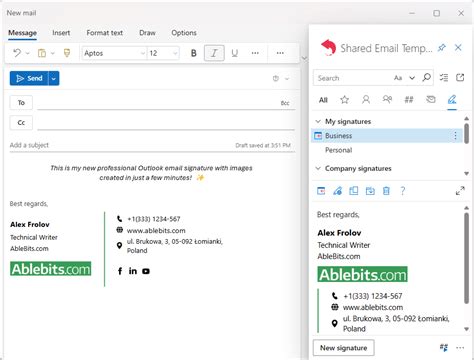
Task: Open the ribbon overflow ellipsis menu
Action: click(280, 53)
